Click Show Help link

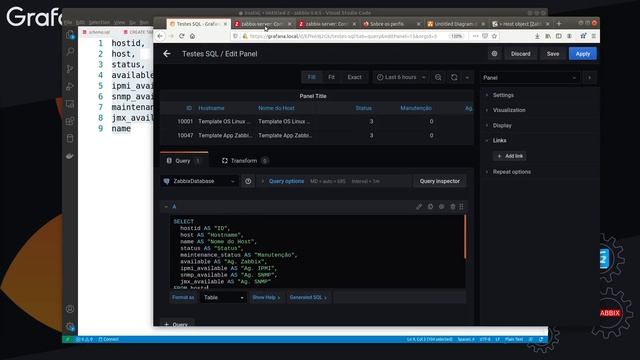coord(266,298)
